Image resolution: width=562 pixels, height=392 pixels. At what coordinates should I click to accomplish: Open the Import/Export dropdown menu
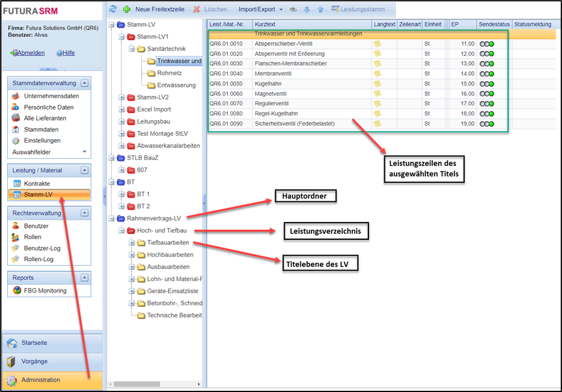260,9
